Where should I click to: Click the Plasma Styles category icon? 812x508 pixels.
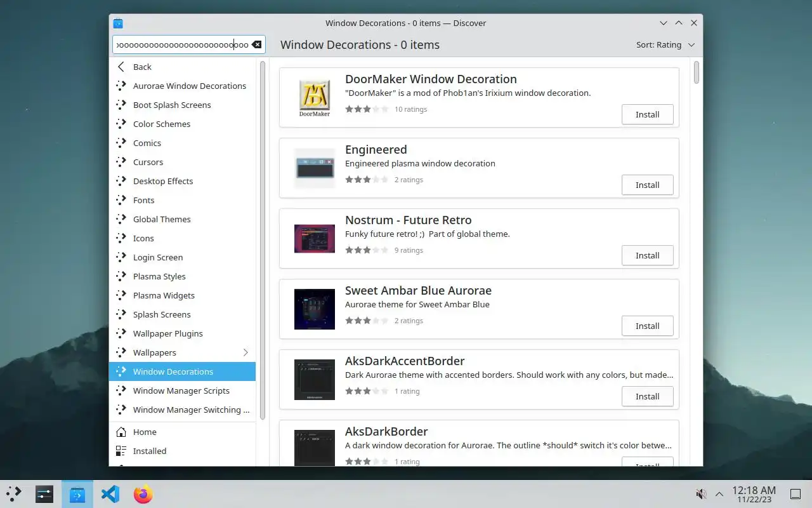point(121,276)
